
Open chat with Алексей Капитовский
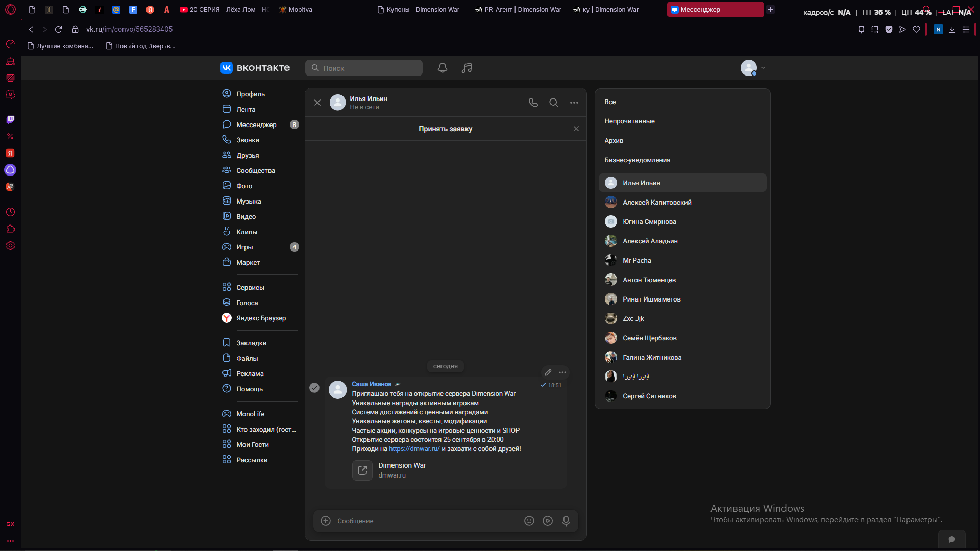click(682, 203)
